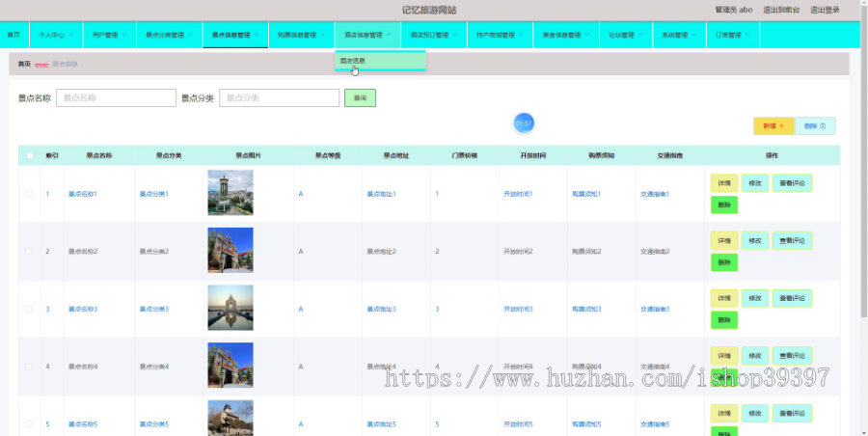
Task: Expand the 论坛管理 menu chevron
Action: [640, 35]
